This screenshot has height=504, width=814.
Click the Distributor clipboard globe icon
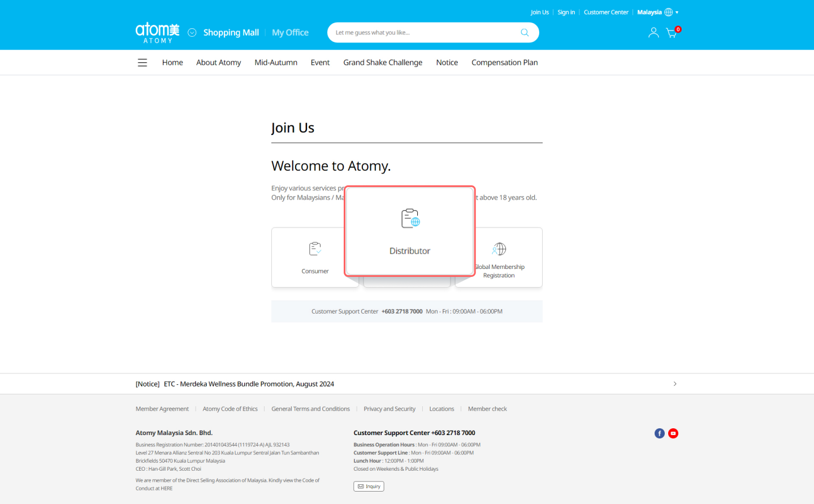tap(410, 219)
